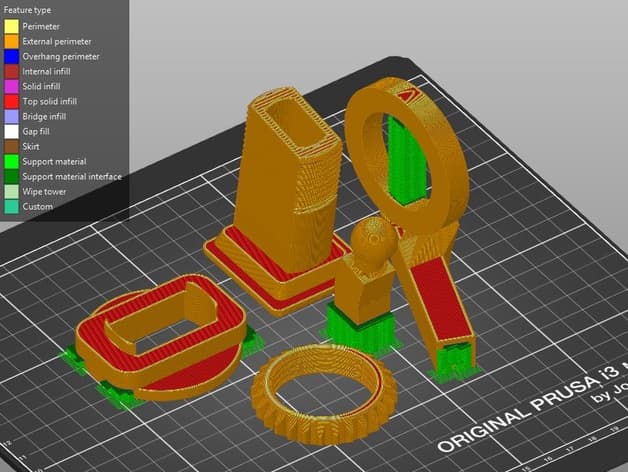Select the Support material interface label
The height and width of the screenshot is (472, 628).
72,177
